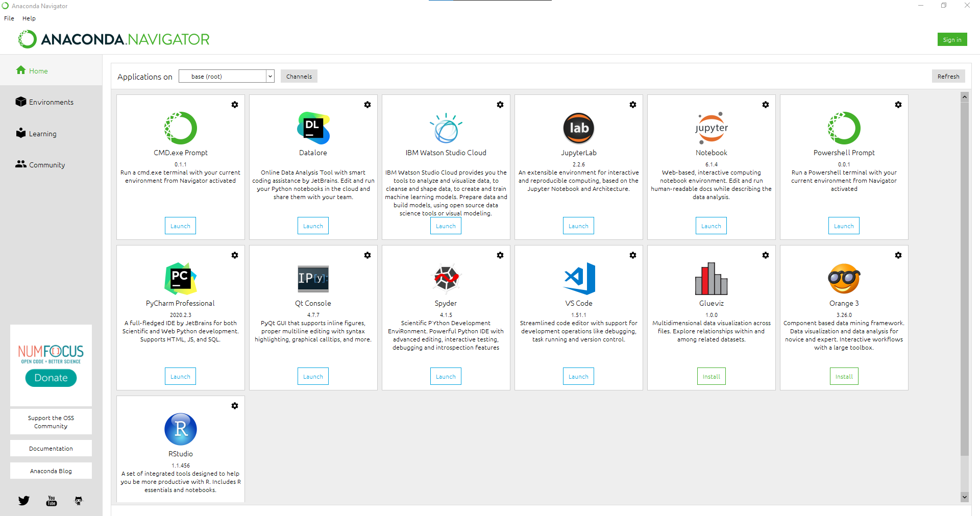Click the IBM Watson Studio Cloud icon
This screenshot has width=980, height=516.
[x=446, y=128]
